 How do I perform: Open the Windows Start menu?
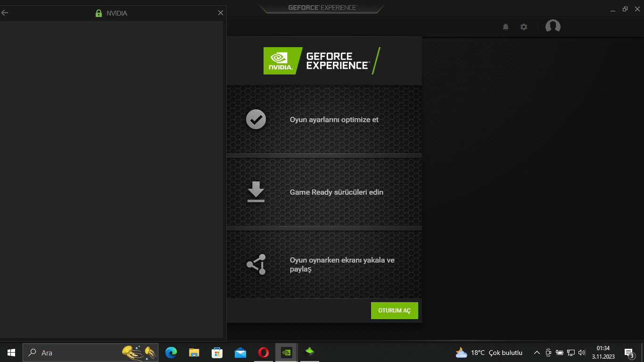coord(11,353)
